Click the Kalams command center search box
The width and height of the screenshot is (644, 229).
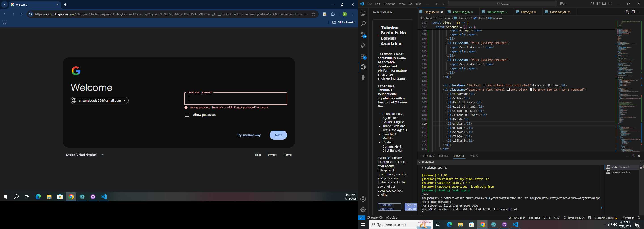click(x=502, y=4)
